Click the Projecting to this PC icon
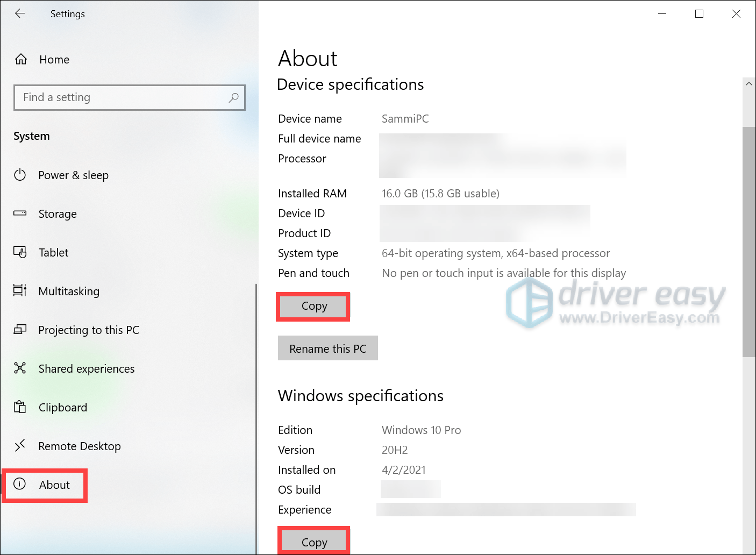 pyautogui.click(x=20, y=330)
